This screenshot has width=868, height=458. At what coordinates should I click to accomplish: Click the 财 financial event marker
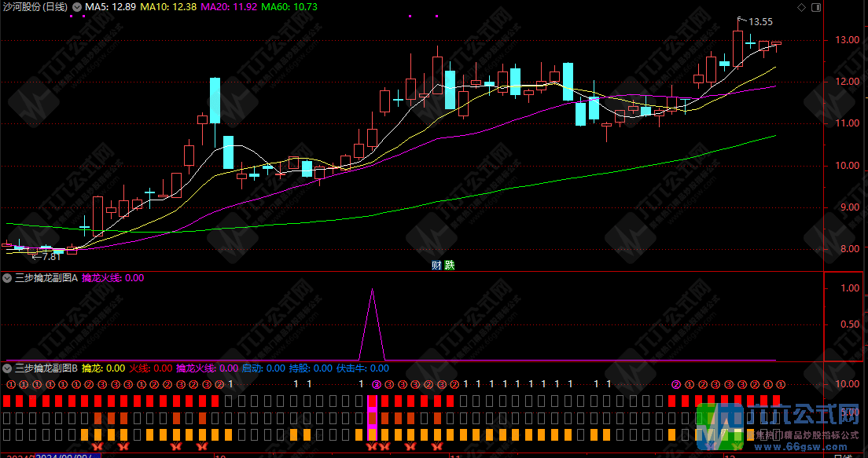tap(436, 265)
